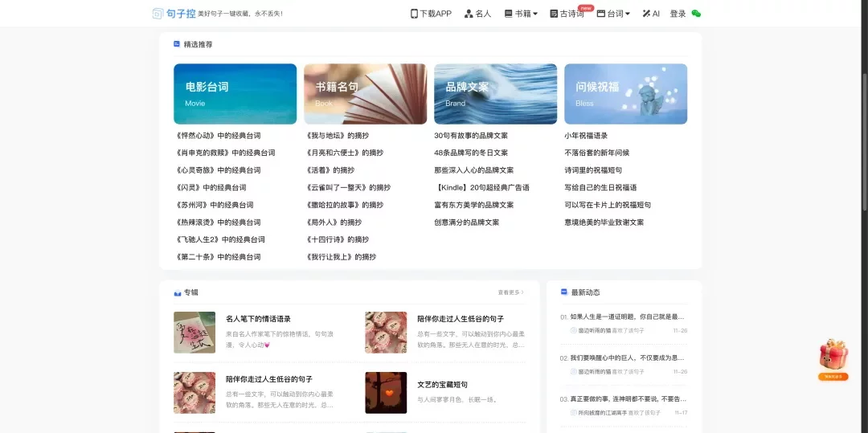Click the person icon beside 名人

tap(469, 14)
